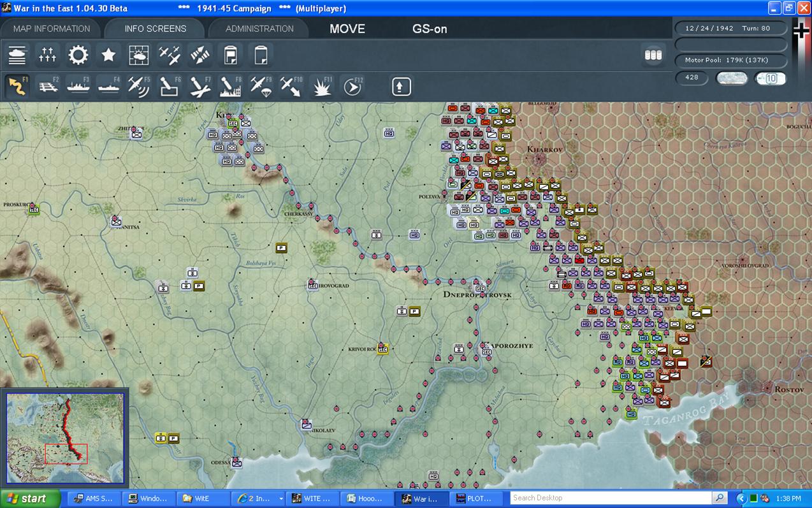Open the ADMINISTRATION tab
812x508 pixels.
point(259,29)
